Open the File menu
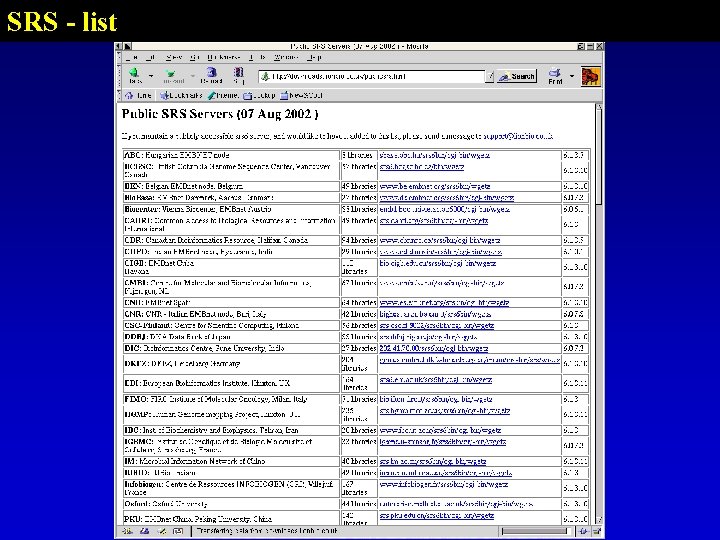This screenshot has height=540, width=720. [132, 57]
